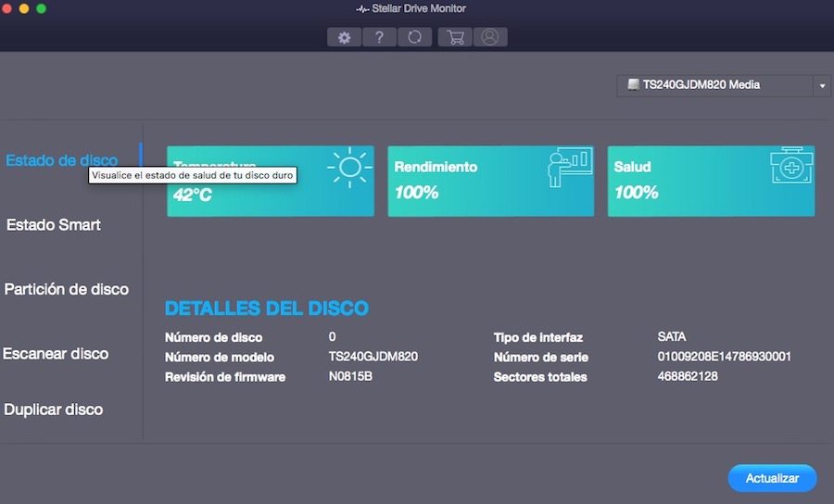834x504 pixels.
Task: Click the sun icon on Temperature card
Action: (349, 167)
